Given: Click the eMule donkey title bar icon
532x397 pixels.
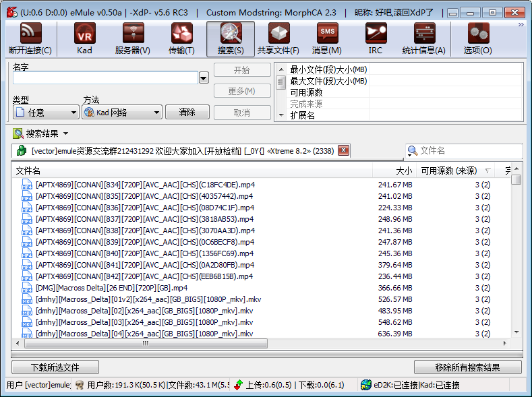Looking at the screenshot, I should click(12, 13).
